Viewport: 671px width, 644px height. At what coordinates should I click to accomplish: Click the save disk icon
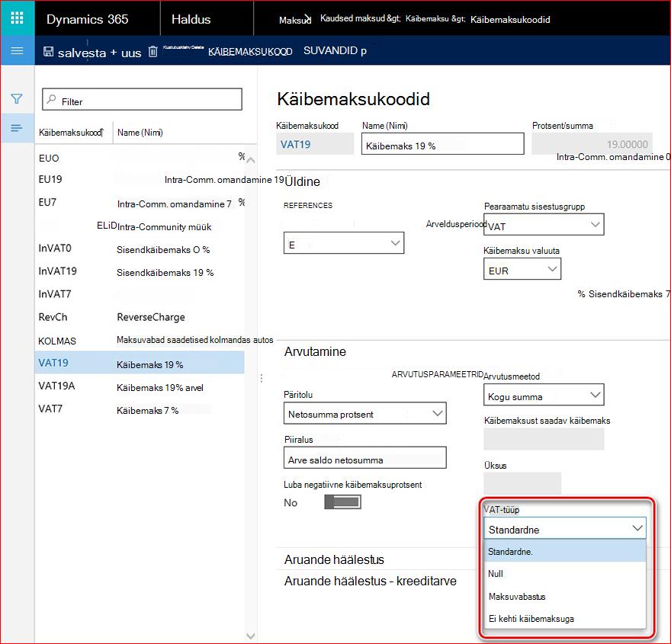48,52
